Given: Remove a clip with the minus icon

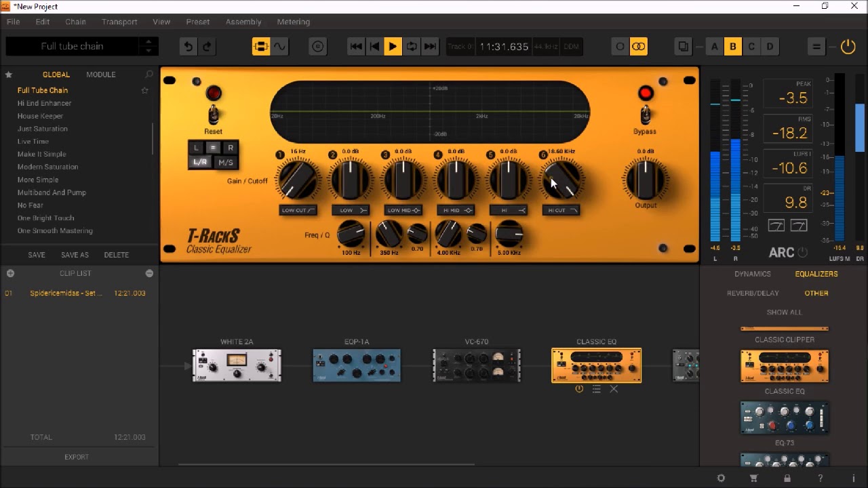Looking at the screenshot, I should [149, 273].
